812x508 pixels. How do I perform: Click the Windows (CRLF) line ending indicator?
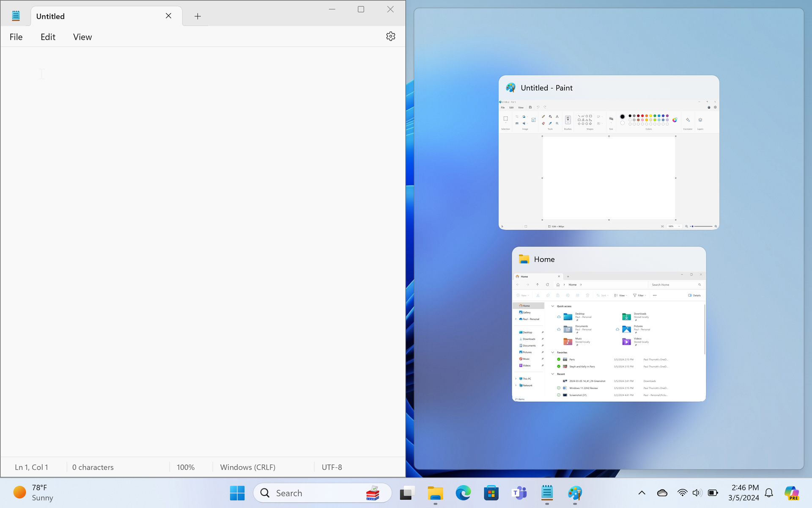tap(247, 467)
